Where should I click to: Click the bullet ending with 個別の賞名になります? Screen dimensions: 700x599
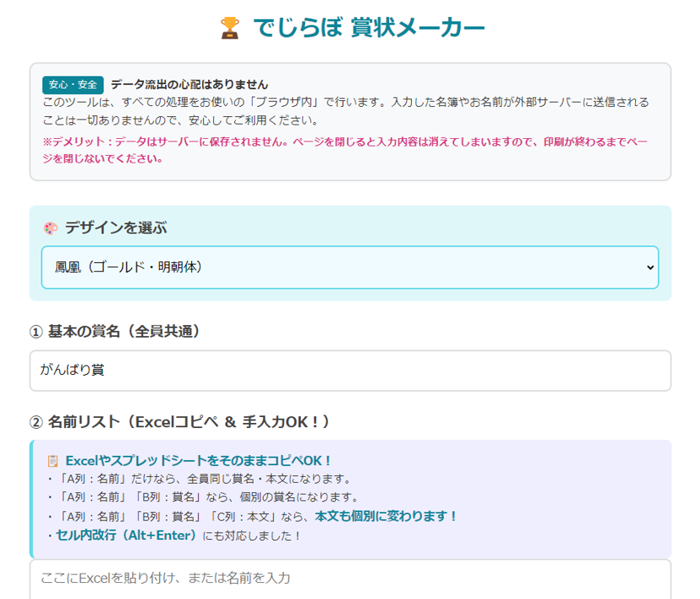pyautogui.click(x=203, y=497)
